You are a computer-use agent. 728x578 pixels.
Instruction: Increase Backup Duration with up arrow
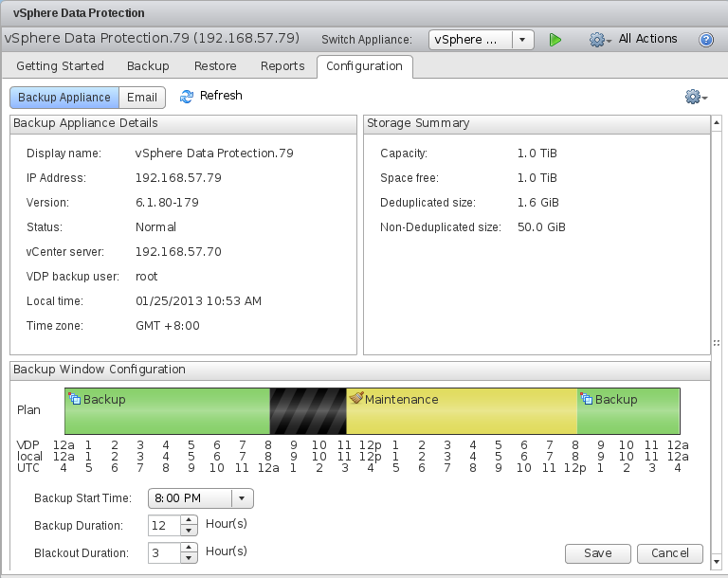point(189,520)
